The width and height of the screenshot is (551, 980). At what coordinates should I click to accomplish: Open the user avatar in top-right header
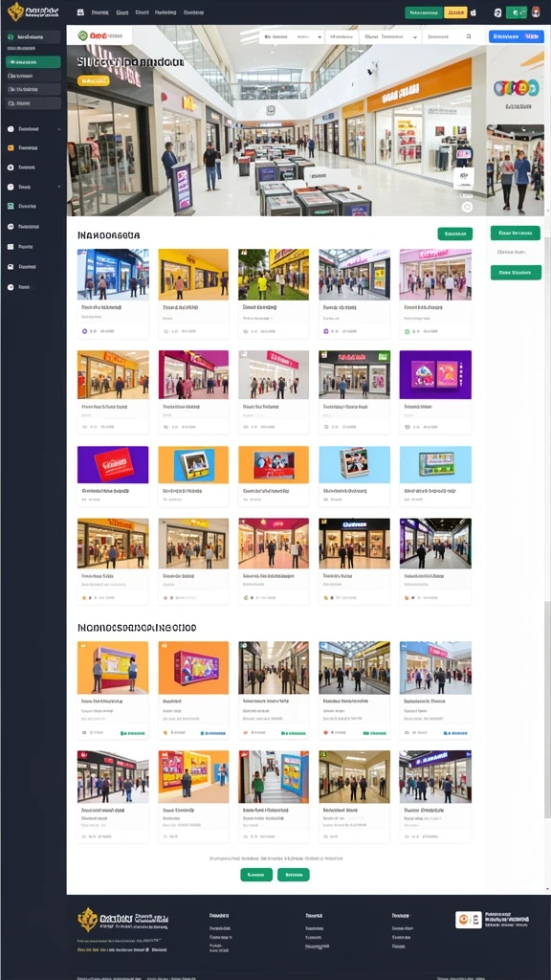(536, 11)
